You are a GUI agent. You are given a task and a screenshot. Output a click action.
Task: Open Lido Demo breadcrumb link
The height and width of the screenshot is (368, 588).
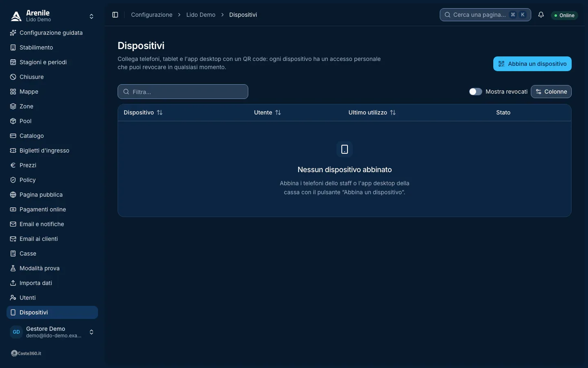(201, 15)
